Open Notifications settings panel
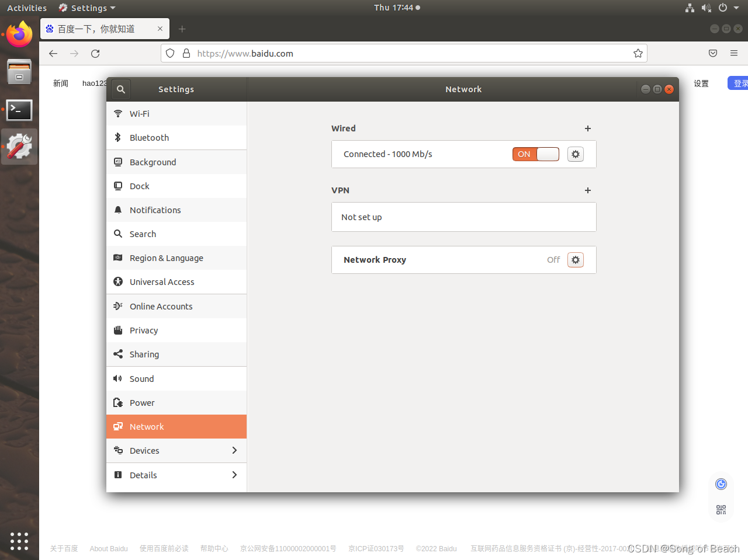 tap(176, 210)
